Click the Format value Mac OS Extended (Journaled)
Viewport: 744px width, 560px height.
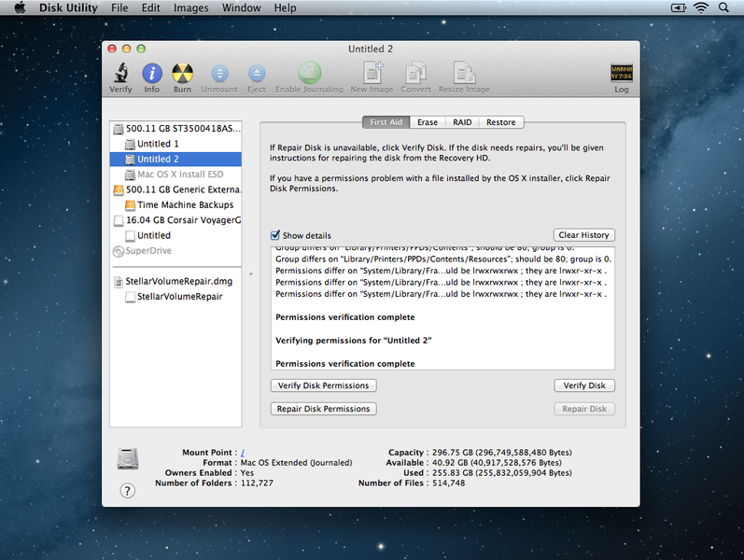[x=297, y=463]
